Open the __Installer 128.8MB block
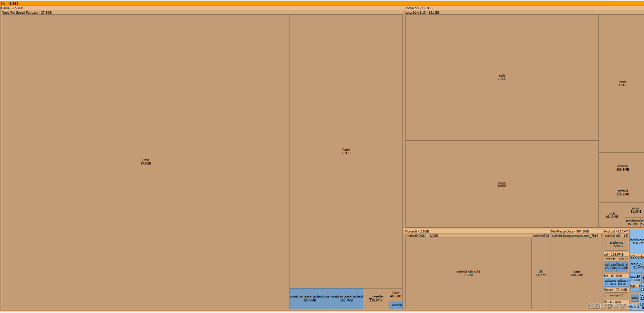Screen dimensions: 644x313 (376, 299)
